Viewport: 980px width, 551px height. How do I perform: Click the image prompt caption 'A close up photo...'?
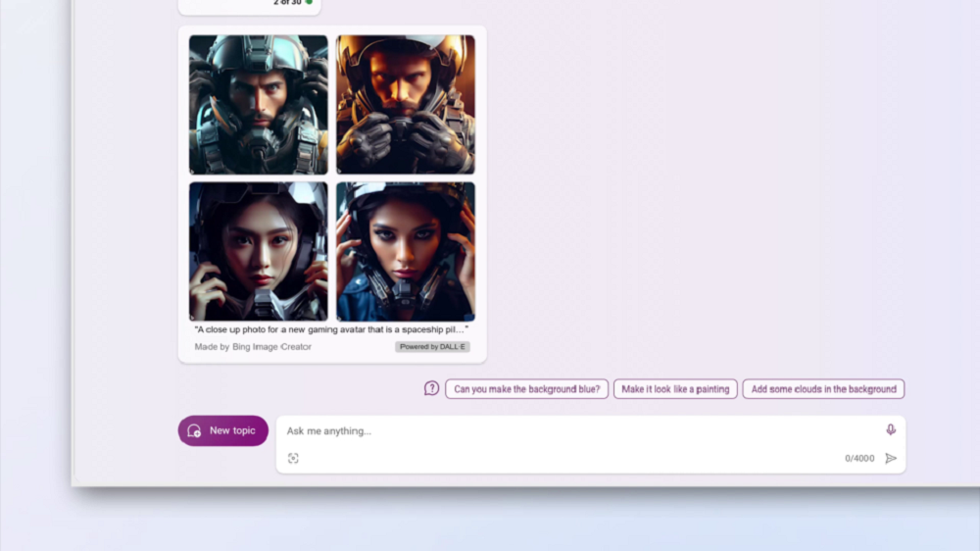pos(331,329)
